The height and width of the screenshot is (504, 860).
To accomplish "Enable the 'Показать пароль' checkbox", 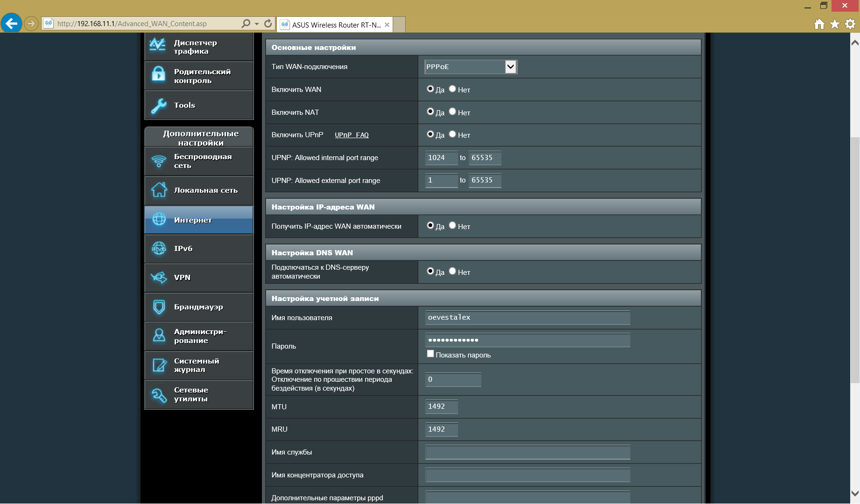I will click(430, 354).
